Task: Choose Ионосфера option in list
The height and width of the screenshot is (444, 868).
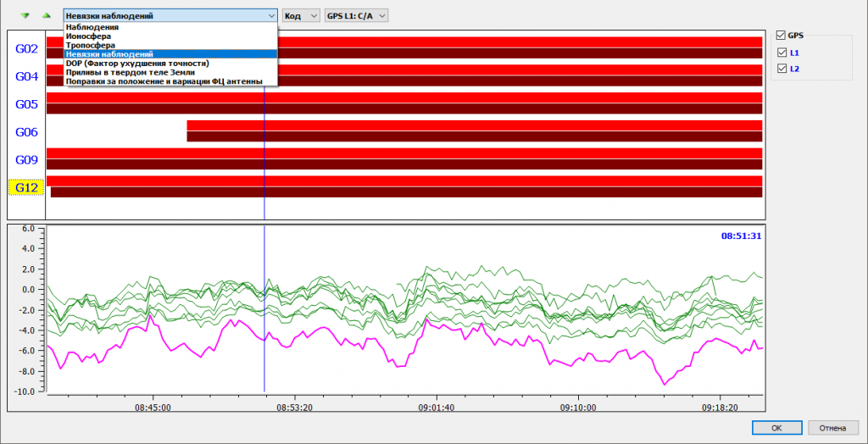Action: (x=89, y=36)
